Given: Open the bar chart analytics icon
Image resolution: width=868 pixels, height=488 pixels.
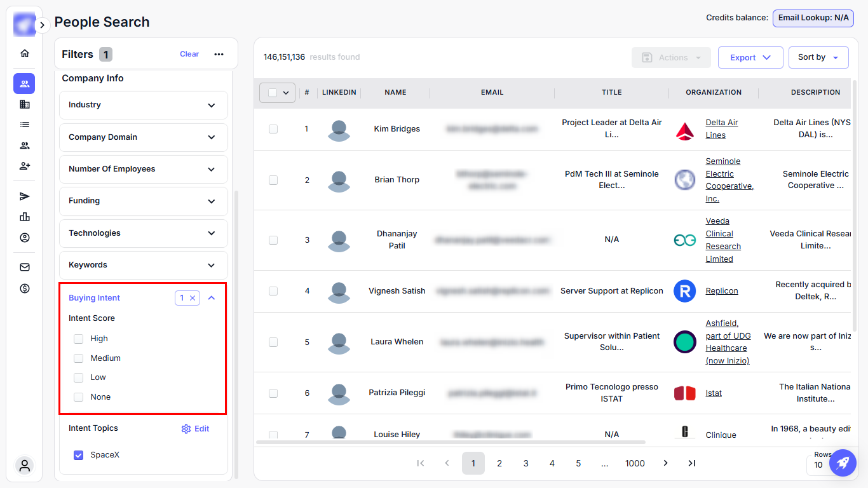Looking at the screenshot, I should 25,217.
